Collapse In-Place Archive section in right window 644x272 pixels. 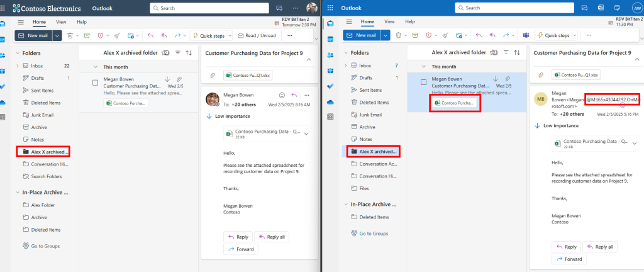point(345,204)
